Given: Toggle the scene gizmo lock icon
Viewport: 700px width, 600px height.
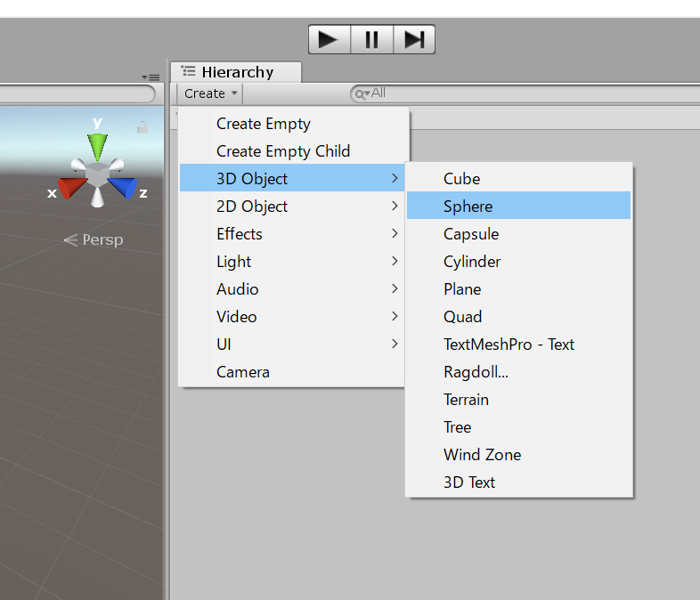Looking at the screenshot, I should 142,128.
